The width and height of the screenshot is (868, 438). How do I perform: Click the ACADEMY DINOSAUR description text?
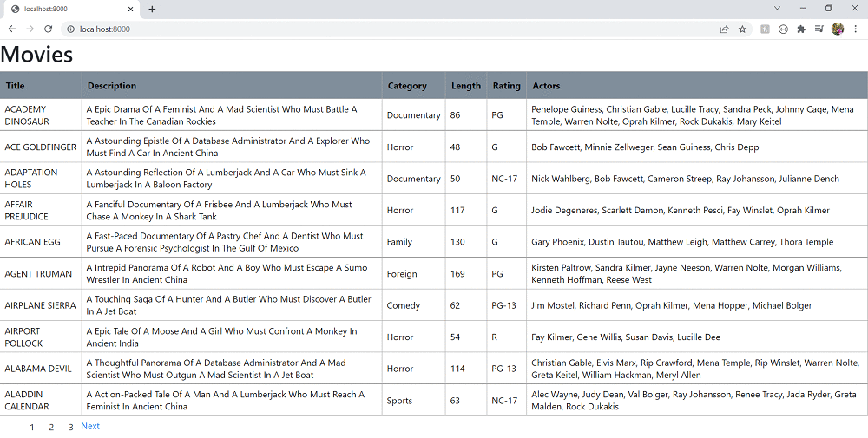click(x=221, y=115)
